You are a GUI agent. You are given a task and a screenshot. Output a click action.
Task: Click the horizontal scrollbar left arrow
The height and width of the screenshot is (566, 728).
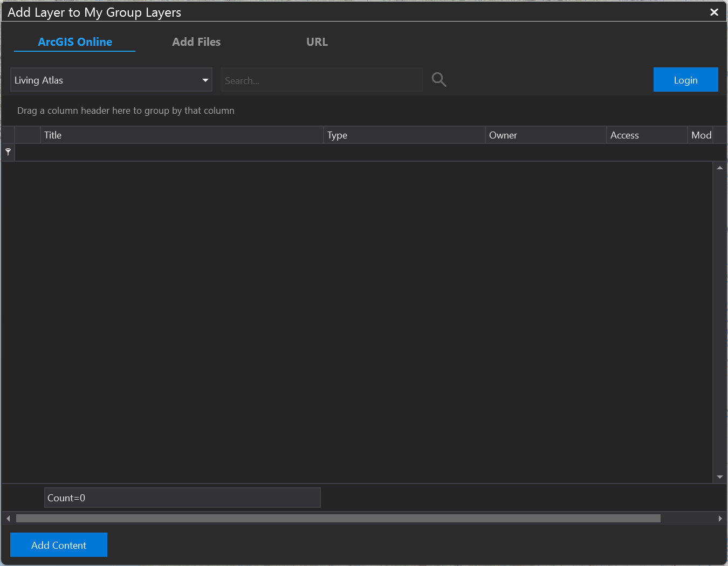[8, 519]
